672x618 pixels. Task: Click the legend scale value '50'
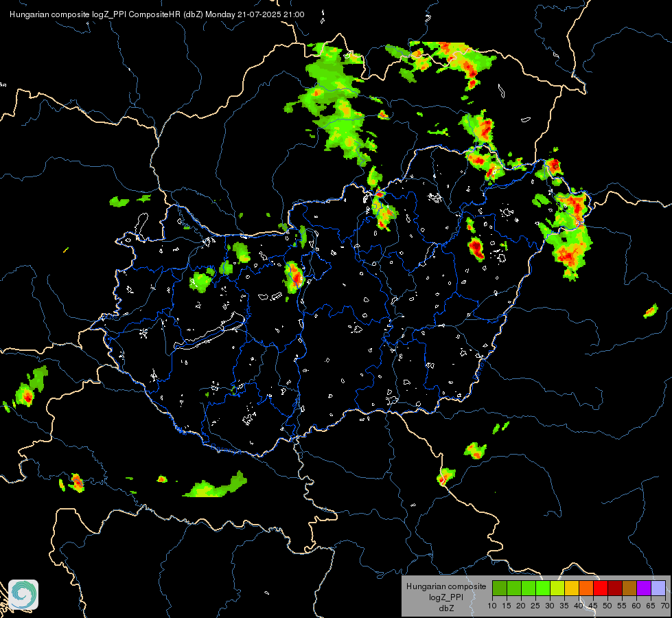point(607,606)
